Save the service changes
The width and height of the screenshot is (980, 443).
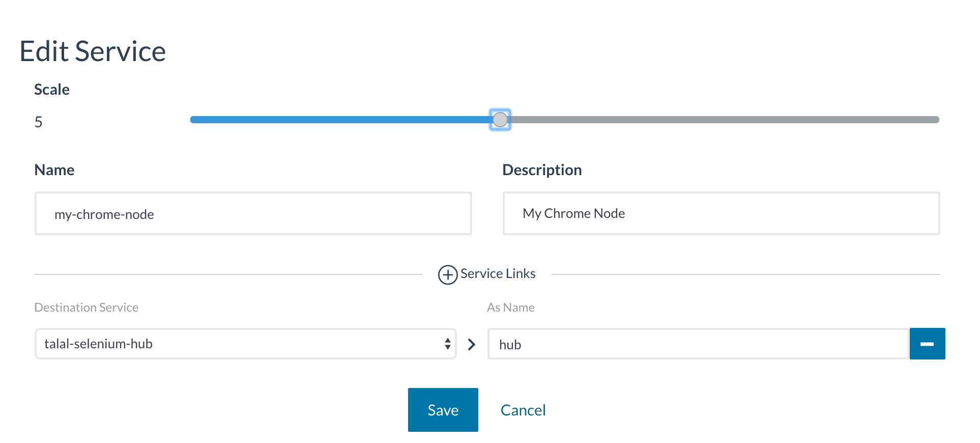[x=443, y=410]
